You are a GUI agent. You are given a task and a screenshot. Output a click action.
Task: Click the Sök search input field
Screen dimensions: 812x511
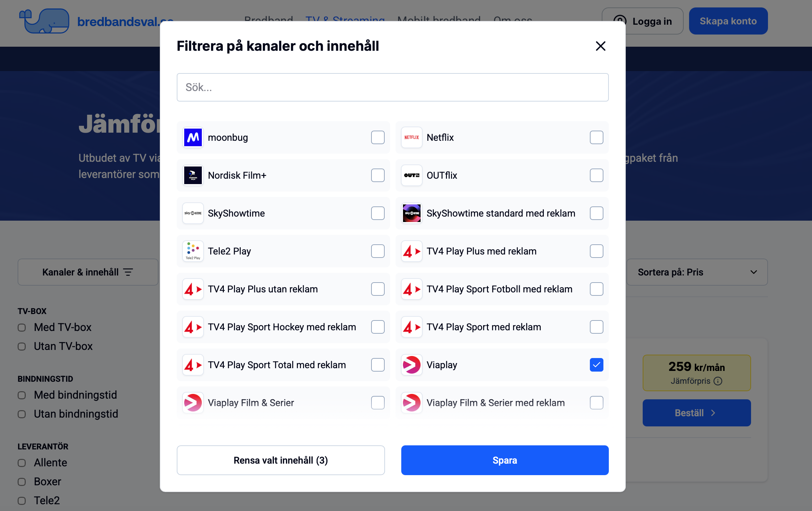coord(392,87)
